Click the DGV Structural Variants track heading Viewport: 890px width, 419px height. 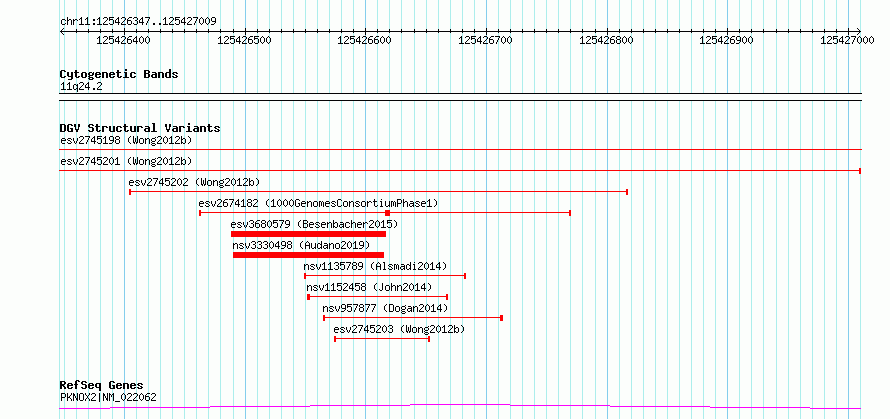tap(140, 128)
